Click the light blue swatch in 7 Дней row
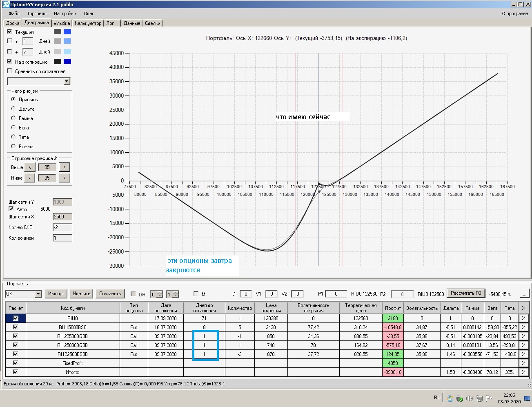Image resolution: width=532 pixels, height=407 pixels. tap(67, 51)
